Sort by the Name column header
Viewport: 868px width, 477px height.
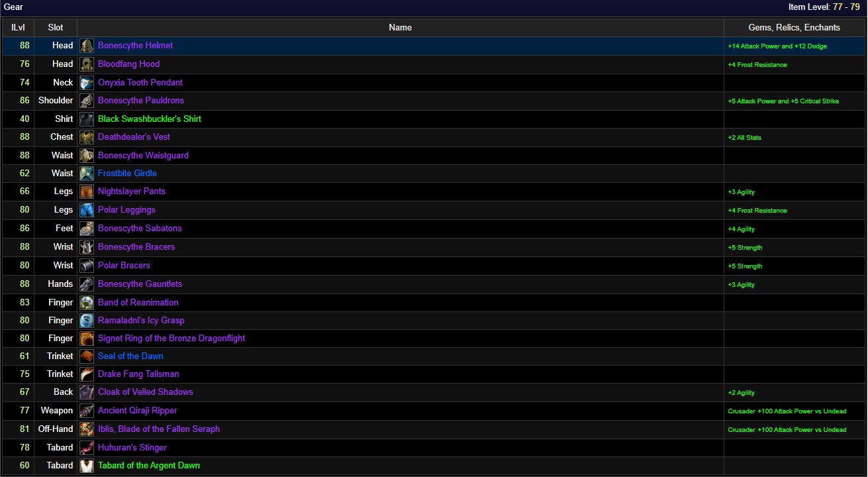click(x=400, y=28)
